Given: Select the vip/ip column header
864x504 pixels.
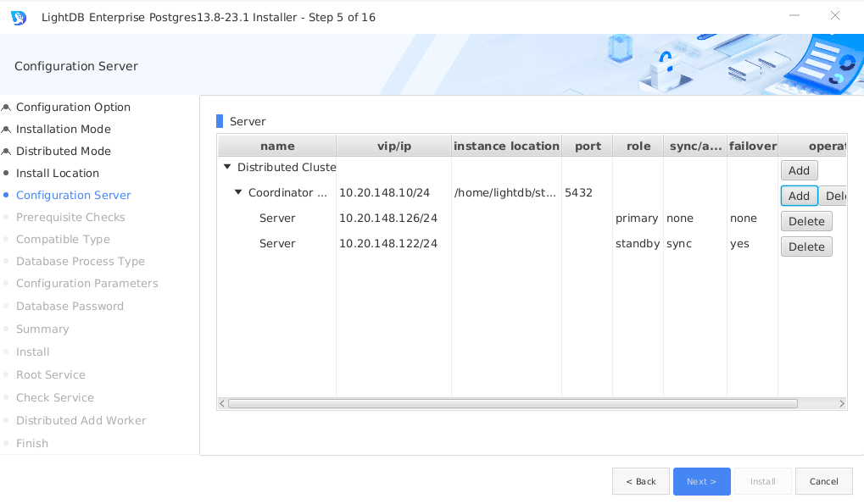Looking at the screenshot, I should [x=394, y=146].
